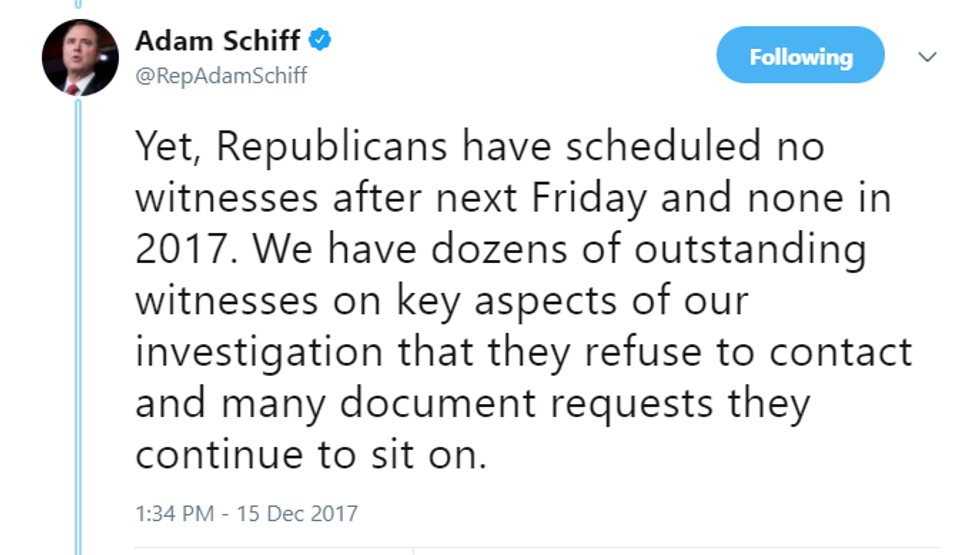The image size is (980, 555).
Task: Click the phrase "continue to sit on."
Action: tap(311, 454)
